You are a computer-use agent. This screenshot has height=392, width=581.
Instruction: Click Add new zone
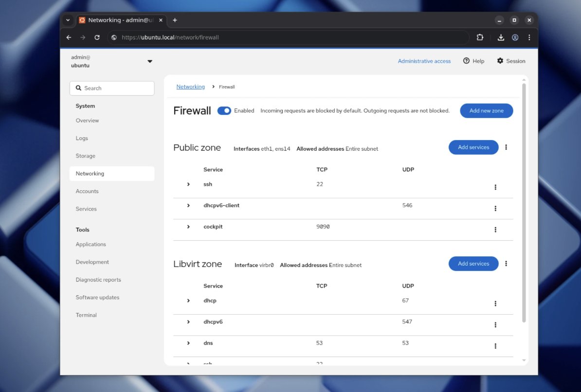[x=486, y=110]
